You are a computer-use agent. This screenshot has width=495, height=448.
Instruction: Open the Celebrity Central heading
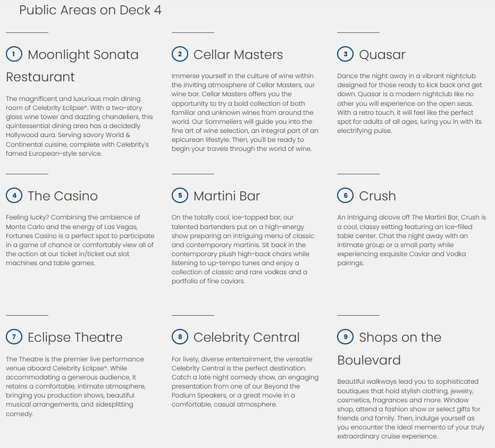coord(246,337)
